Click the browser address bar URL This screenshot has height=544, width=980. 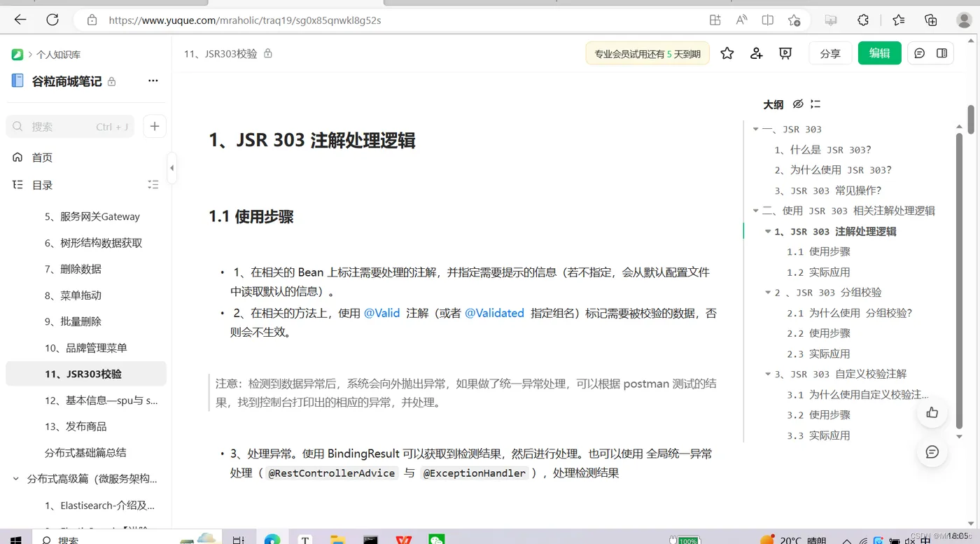coord(245,20)
